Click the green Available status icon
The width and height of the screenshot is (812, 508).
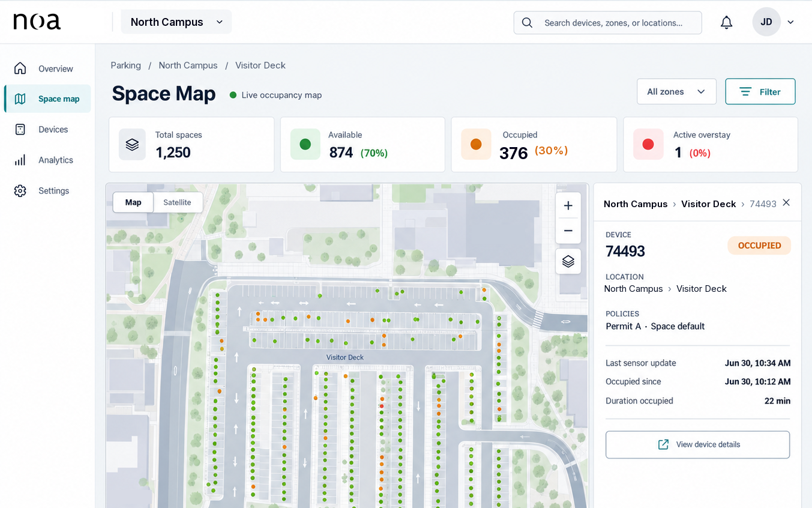(305, 144)
